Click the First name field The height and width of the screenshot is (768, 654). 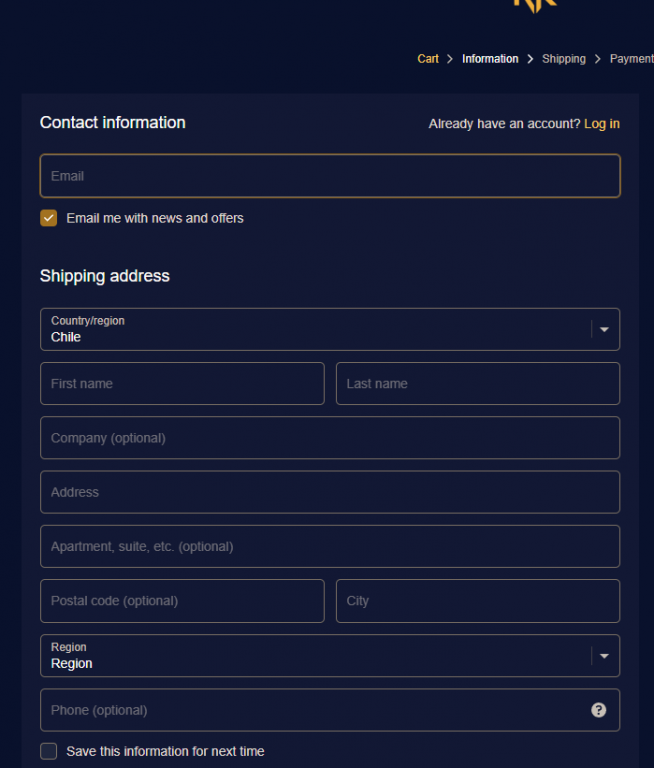pyautogui.click(x=182, y=384)
